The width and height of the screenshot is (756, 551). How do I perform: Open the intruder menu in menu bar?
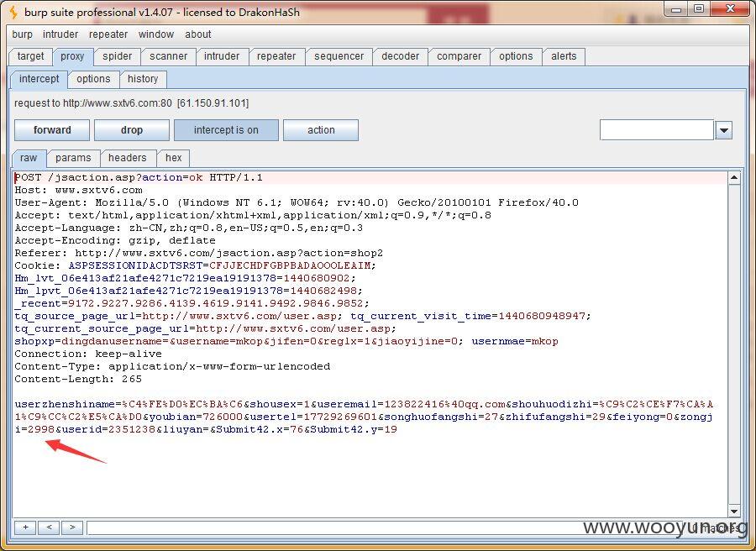coord(60,34)
